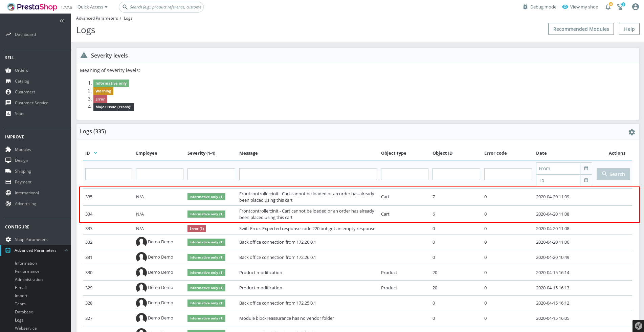Click the Orders basket icon
The width and height of the screenshot is (644, 332).
8,70
